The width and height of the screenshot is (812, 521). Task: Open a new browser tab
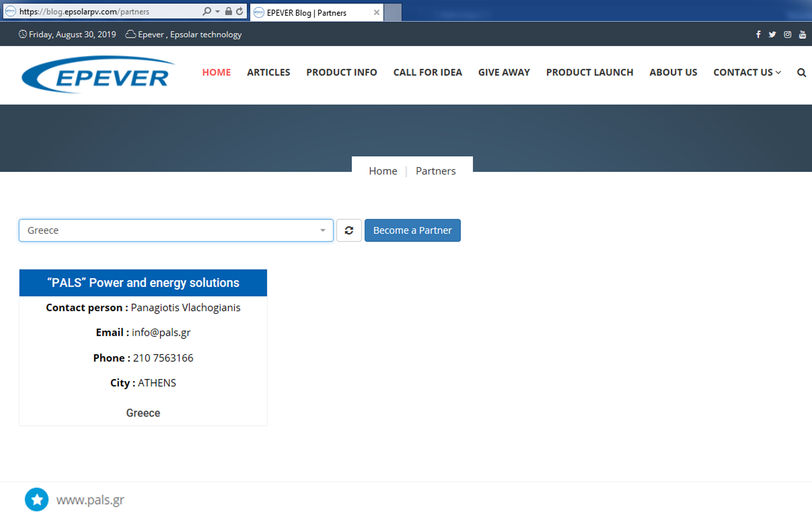(393, 12)
